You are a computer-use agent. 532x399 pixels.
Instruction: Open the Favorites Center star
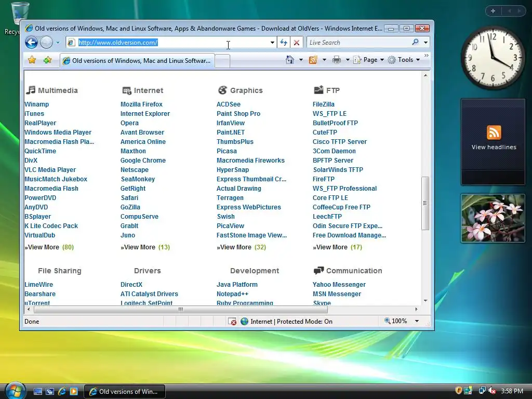[x=32, y=60]
